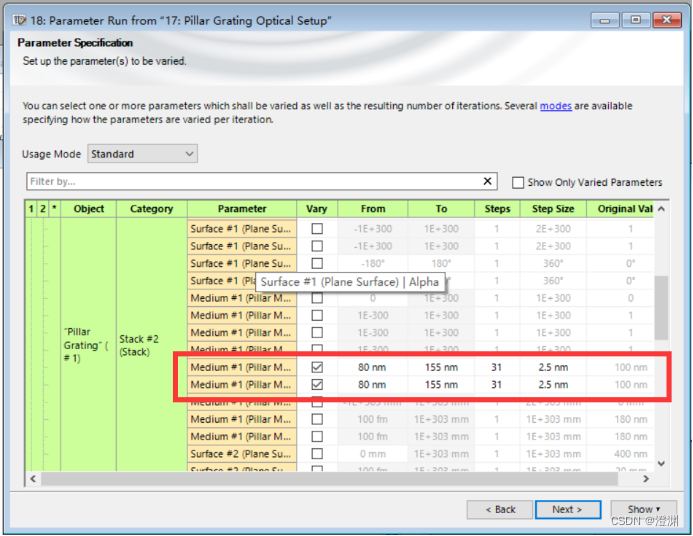Enable Show Only Varied Parameters checkbox

point(518,182)
